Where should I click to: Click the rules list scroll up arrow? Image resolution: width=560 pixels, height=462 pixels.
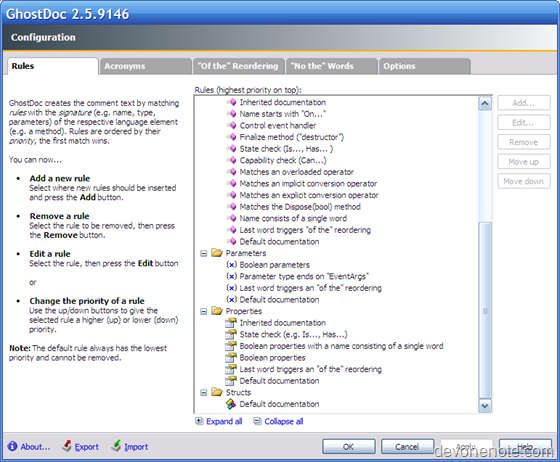tap(485, 104)
